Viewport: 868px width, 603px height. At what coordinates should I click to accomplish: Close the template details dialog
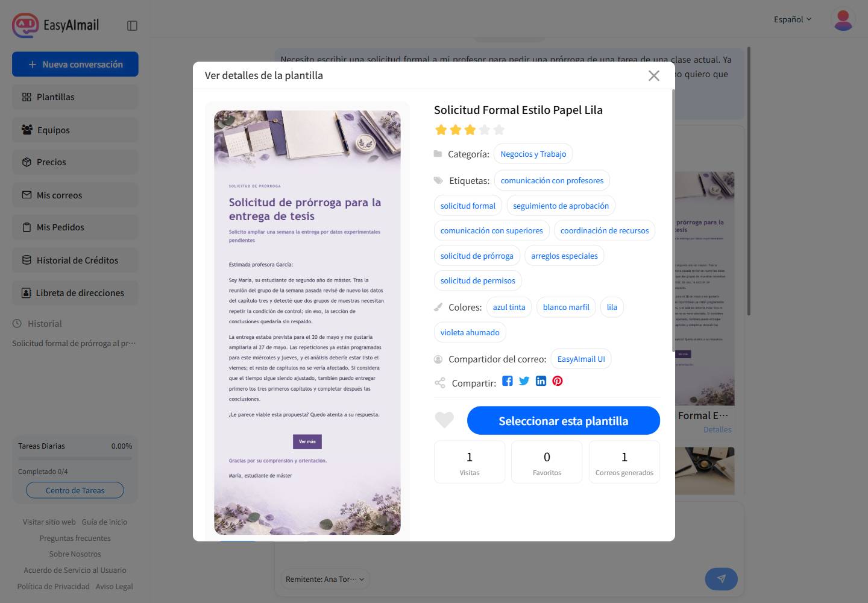[654, 75]
